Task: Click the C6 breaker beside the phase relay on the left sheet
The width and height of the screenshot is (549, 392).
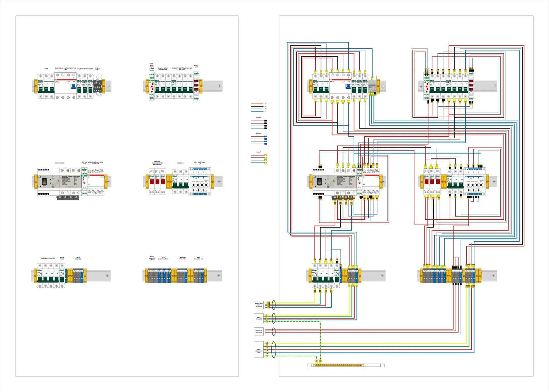Action: [x=180, y=182]
